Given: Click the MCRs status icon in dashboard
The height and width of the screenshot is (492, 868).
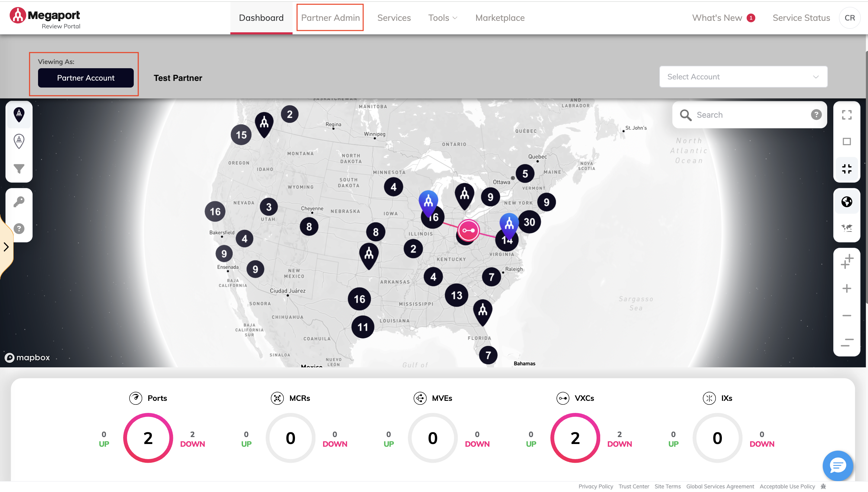Looking at the screenshot, I should click(x=277, y=398).
